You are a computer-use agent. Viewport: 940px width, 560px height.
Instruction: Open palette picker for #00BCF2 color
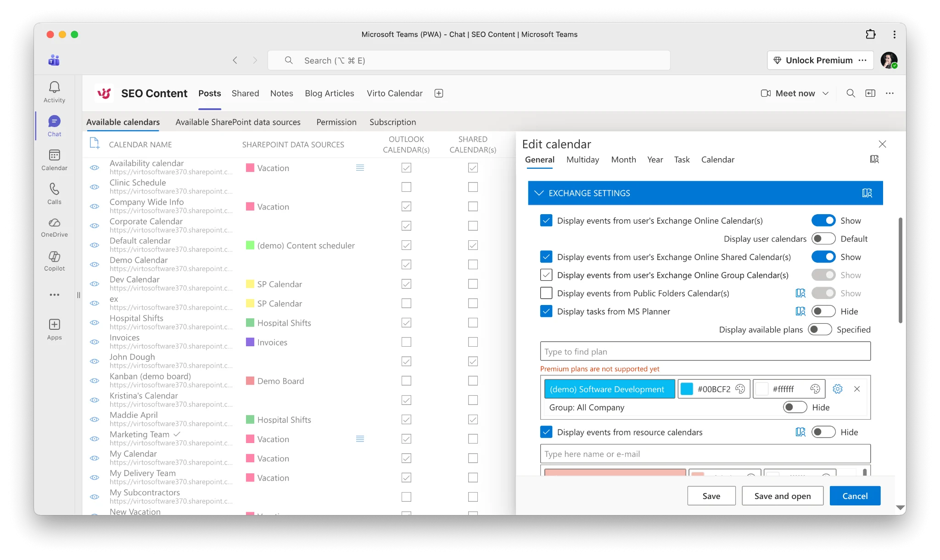point(740,389)
